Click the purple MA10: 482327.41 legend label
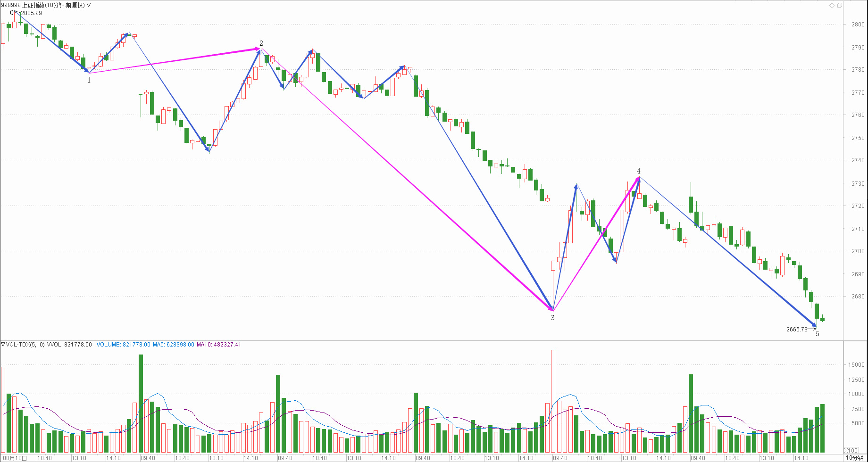 [219, 345]
